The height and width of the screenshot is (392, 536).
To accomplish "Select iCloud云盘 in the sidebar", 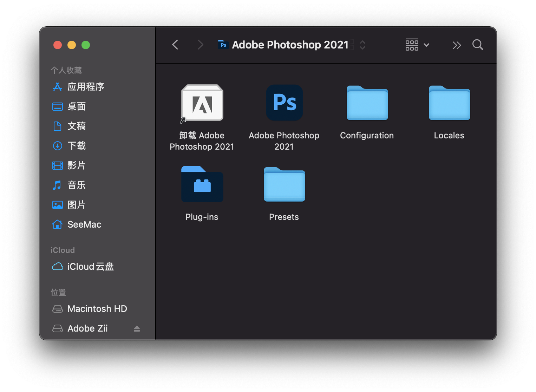I will tap(90, 267).
